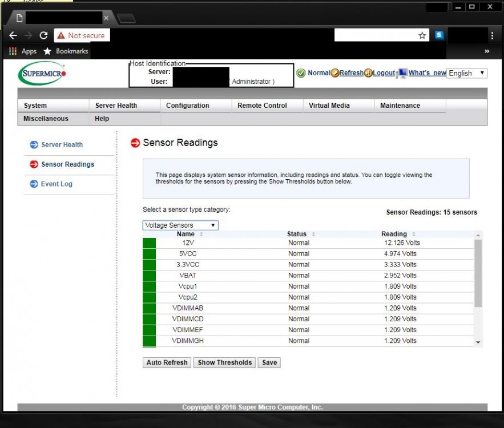Bookmark this page with the star icon
Image resolution: width=504 pixels, height=428 pixels.
[x=422, y=35]
